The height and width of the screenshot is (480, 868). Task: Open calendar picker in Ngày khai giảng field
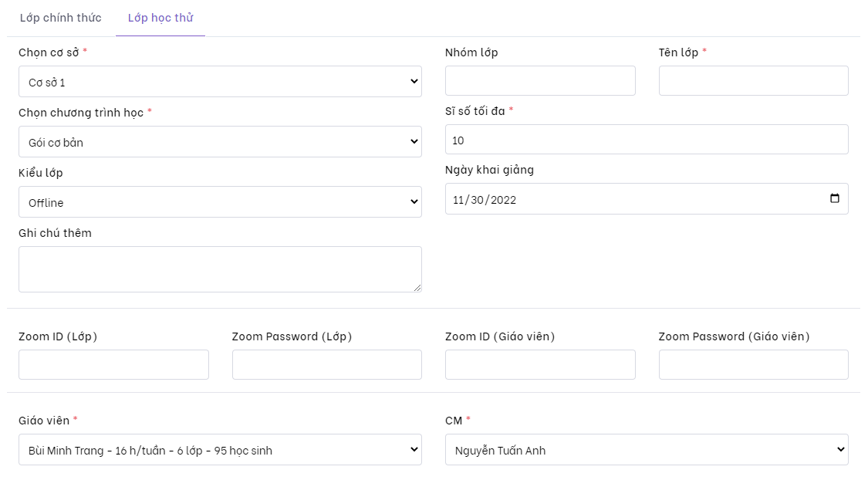pos(834,198)
